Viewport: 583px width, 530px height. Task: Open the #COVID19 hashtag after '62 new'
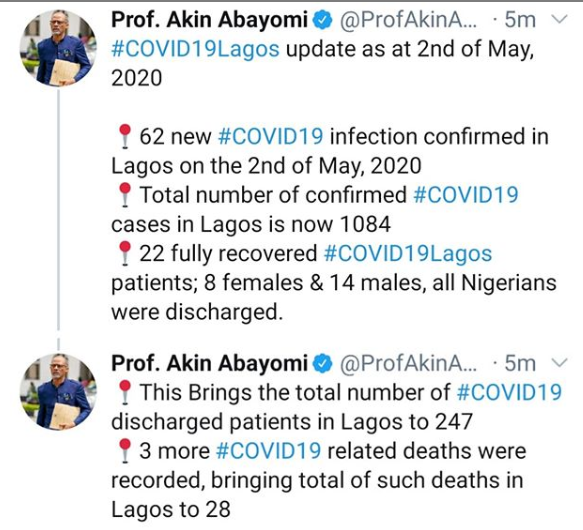pos(270,136)
